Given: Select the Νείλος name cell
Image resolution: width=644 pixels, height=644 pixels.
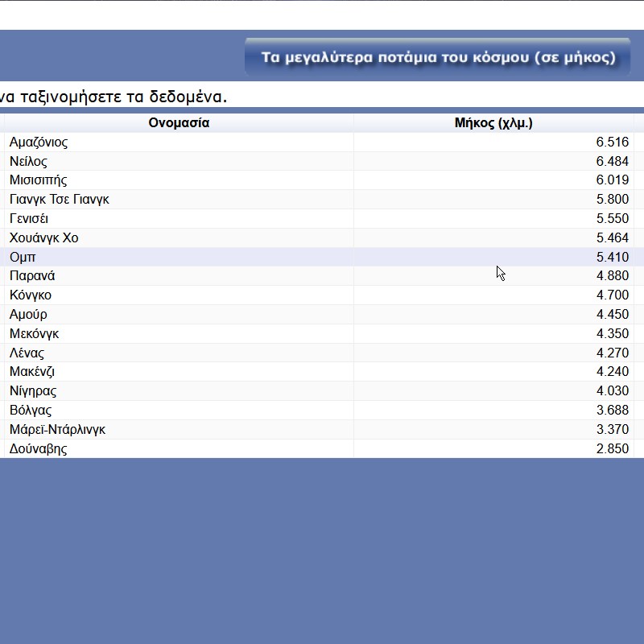Looking at the screenshot, I should [179, 161].
